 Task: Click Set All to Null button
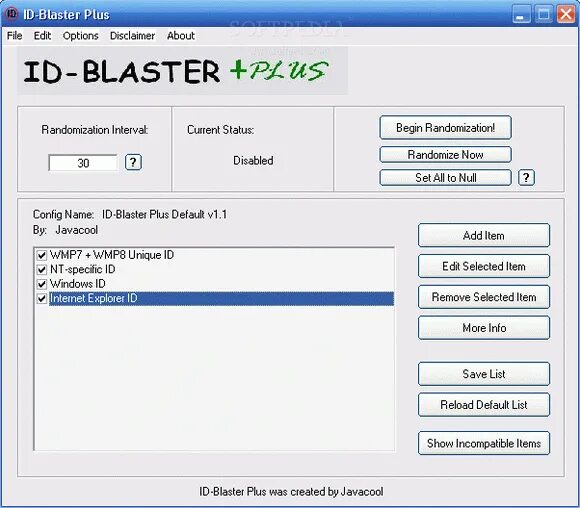(445, 178)
